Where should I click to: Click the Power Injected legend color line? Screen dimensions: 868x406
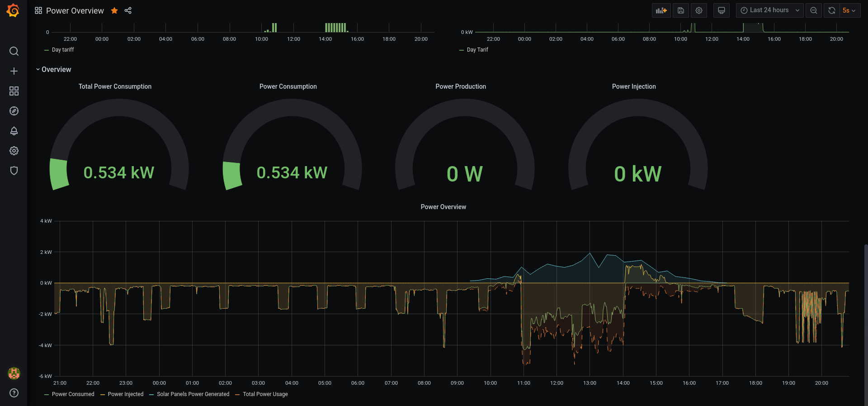[103, 395]
